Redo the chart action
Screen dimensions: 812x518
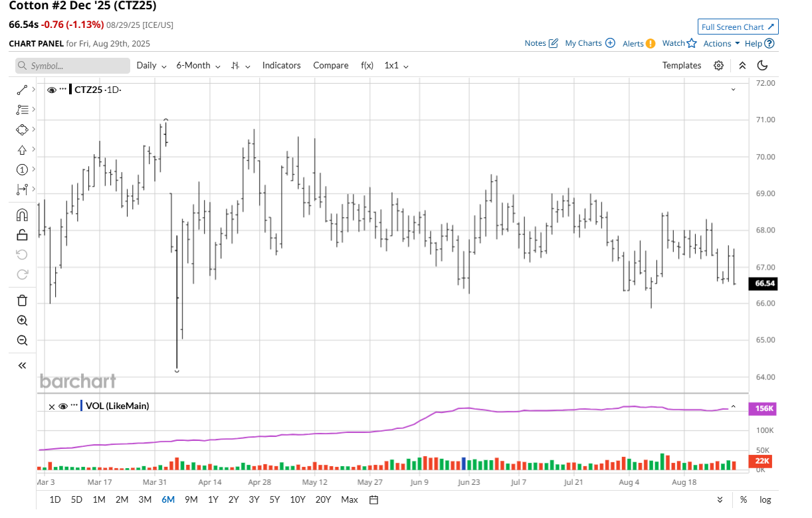coord(22,274)
